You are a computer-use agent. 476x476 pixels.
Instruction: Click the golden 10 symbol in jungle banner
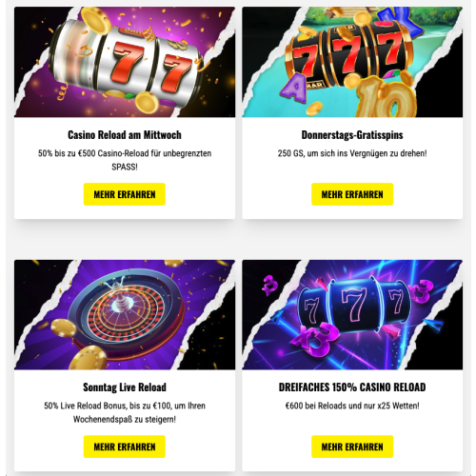click(386, 100)
